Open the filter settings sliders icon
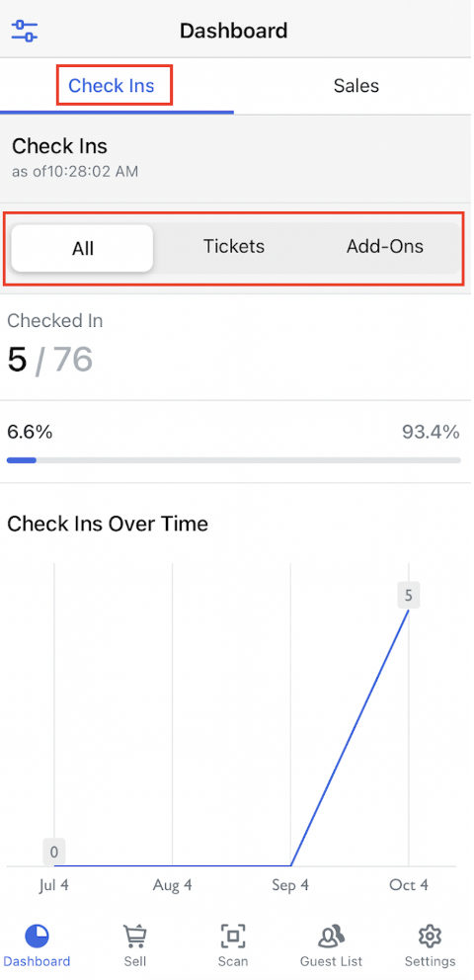The height and width of the screenshot is (980, 474). (x=25, y=31)
